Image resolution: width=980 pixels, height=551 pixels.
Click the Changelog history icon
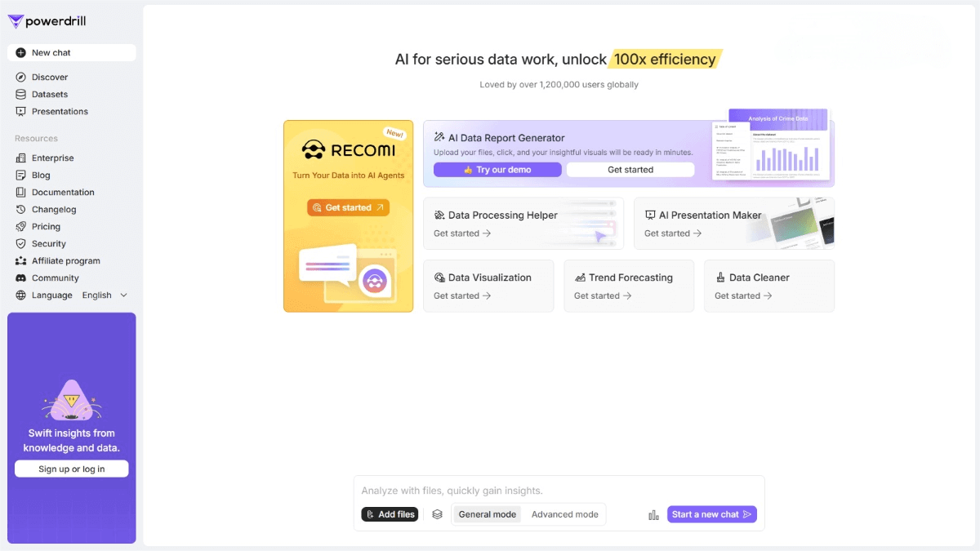point(20,209)
